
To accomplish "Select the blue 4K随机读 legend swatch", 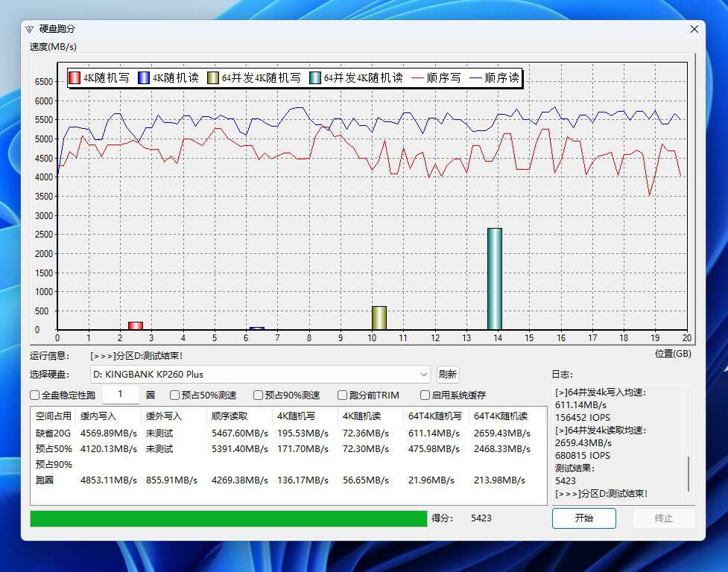I will click(x=143, y=77).
